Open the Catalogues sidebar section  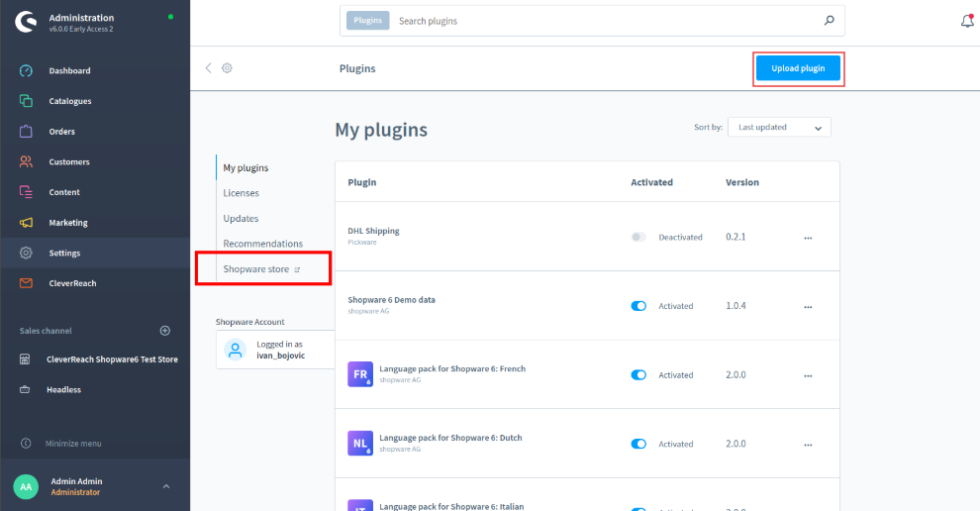click(69, 101)
